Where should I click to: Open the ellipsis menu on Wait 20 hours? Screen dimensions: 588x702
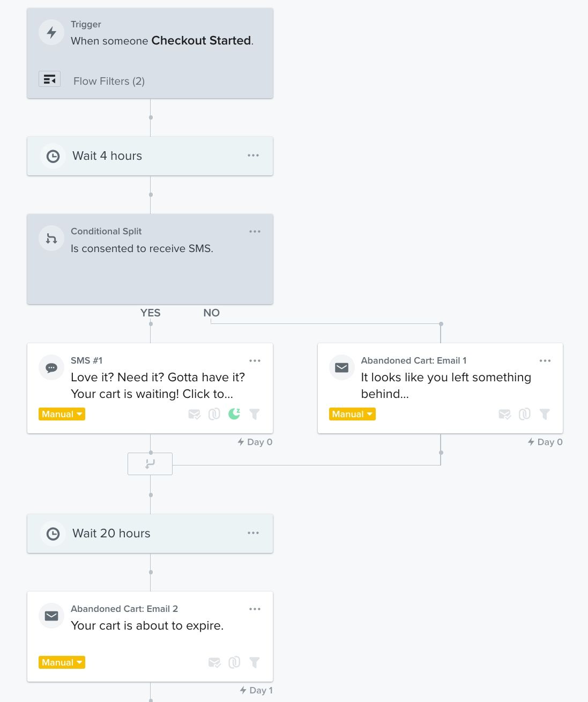pyautogui.click(x=253, y=533)
